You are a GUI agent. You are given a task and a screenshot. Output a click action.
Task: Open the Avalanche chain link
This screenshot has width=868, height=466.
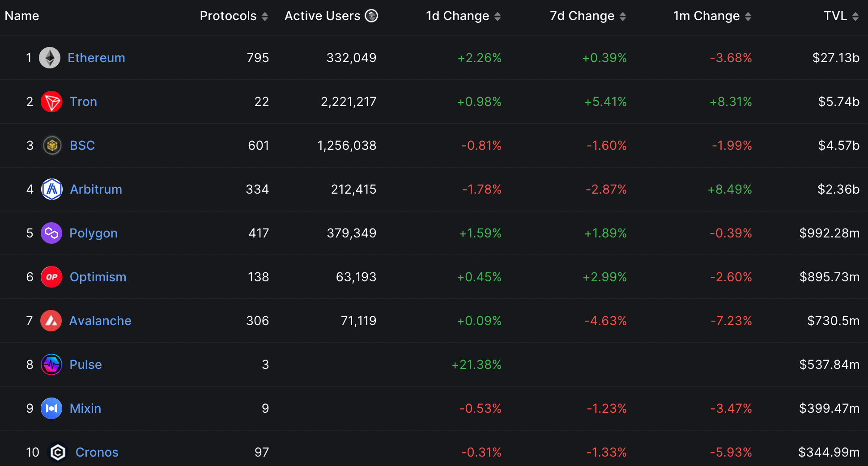coord(100,321)
